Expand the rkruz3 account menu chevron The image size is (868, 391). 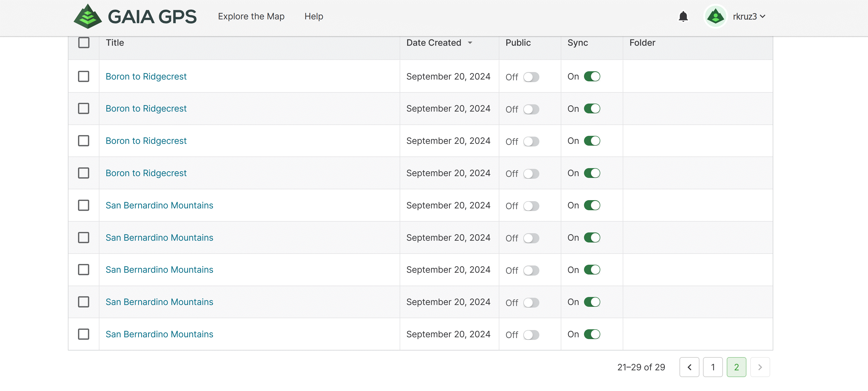coord(763,17)
